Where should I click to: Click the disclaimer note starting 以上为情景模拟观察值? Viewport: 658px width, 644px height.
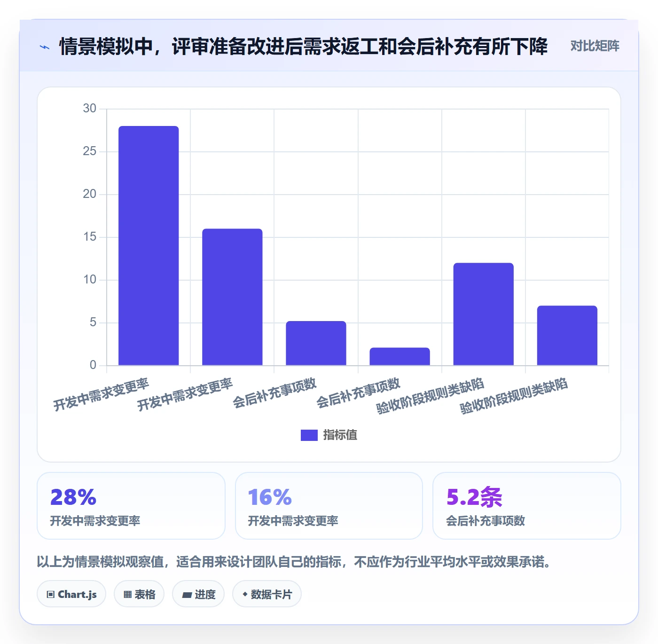pyautogui.click(x=294, y=562)
